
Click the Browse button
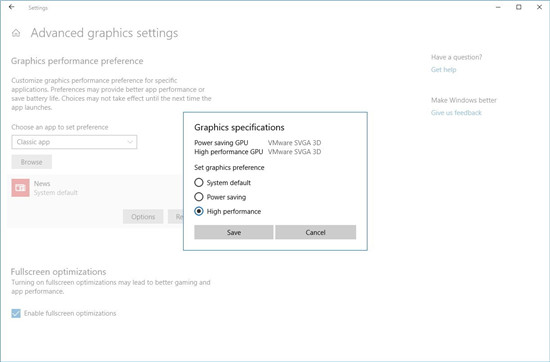point(32,162)
